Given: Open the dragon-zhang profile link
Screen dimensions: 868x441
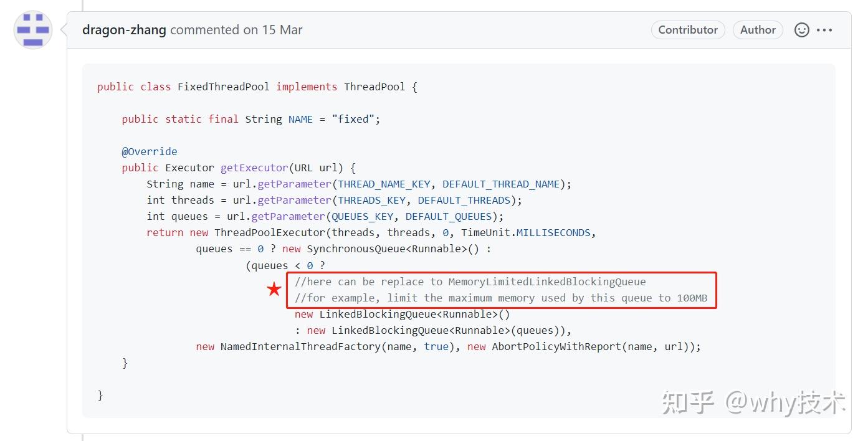Looking at the screenshot, I should (124, 30).
